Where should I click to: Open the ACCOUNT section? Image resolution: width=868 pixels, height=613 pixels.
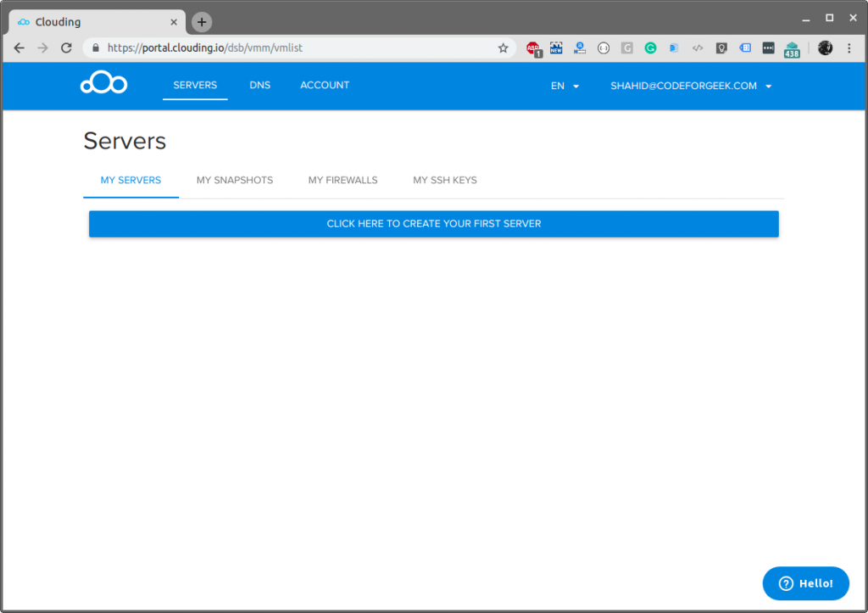tap(325, 85)
